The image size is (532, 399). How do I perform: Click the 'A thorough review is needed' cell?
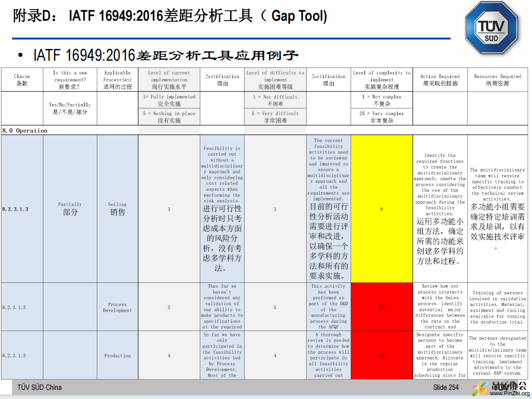coord(328,355)
